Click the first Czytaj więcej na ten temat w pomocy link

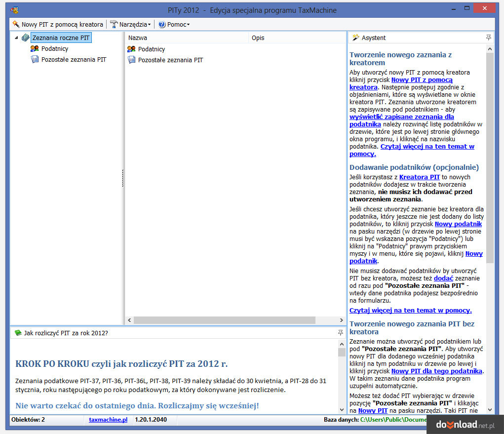[x=412, y=150]
